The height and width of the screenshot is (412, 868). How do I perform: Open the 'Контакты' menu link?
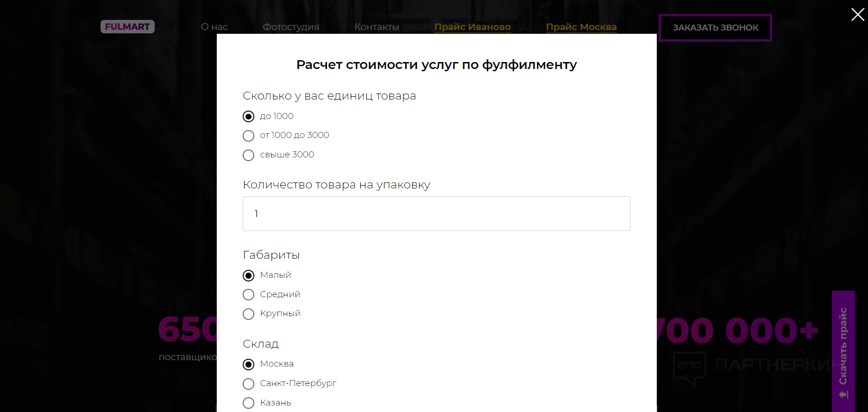[377, 27]
